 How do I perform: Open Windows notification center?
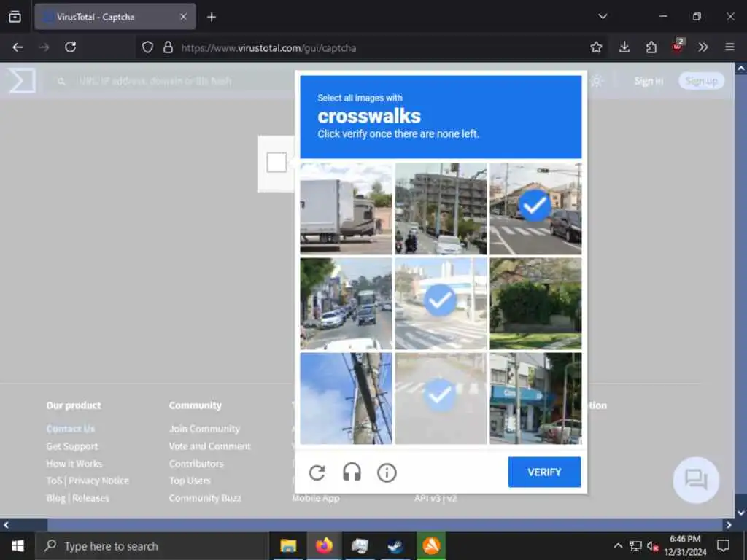(x=723, y=545)
